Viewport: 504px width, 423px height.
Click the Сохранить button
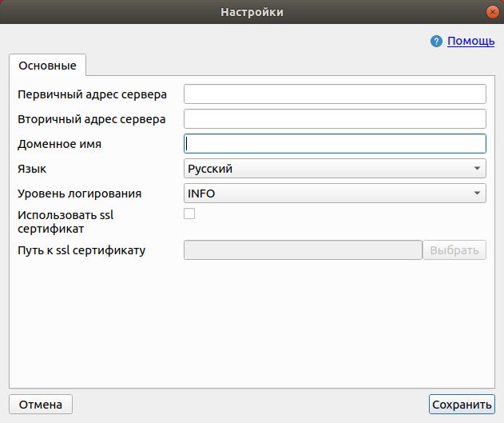[x=462, y=405]
